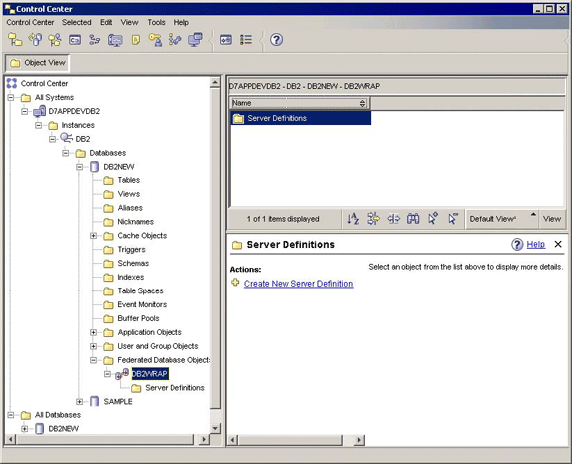This screenshot has height=464, width=572.
Task: Open the Help menu in menu bar
Action: point(181,22)
